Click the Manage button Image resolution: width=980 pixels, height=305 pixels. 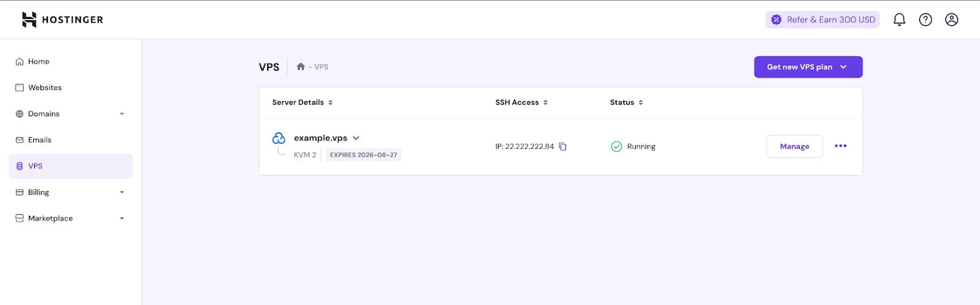[x=794, y=146]
